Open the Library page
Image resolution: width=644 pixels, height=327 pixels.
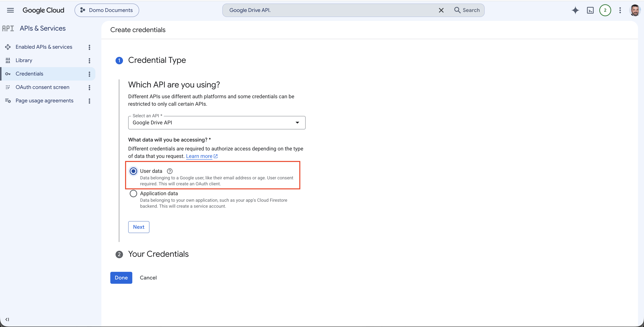tap(24, 60)
